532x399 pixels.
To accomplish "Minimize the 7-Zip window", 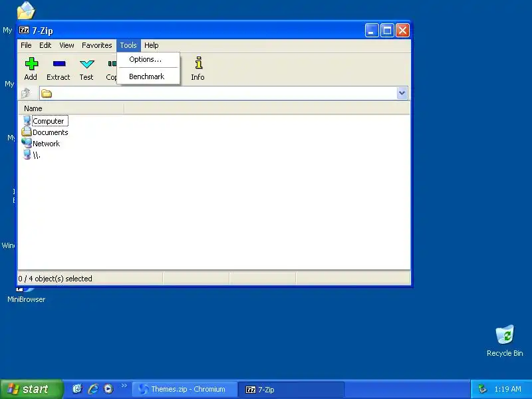I will (372, 31).
